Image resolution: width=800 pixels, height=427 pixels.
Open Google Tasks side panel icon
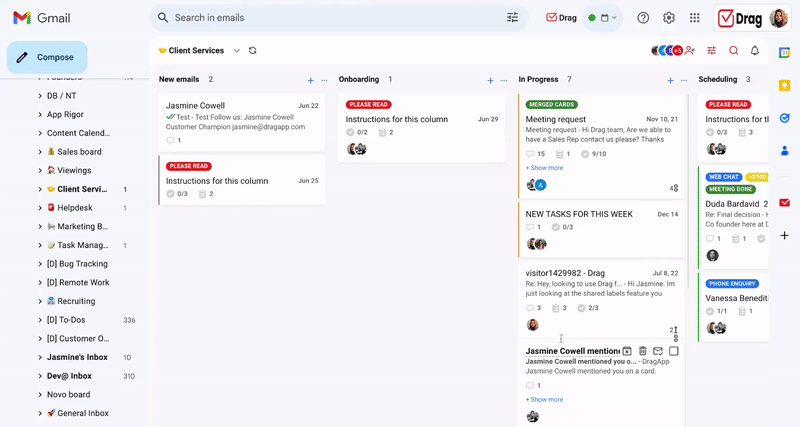784,118
